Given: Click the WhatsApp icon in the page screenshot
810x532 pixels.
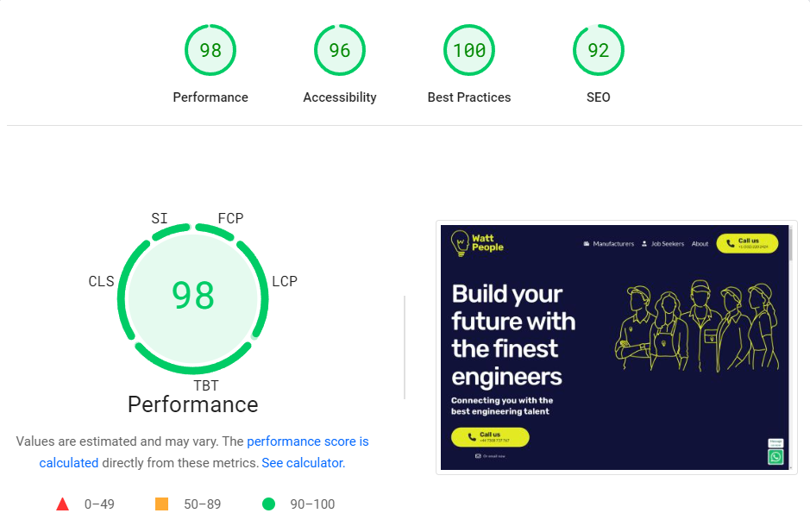Looking at the screenshot, I should point(775,457).
